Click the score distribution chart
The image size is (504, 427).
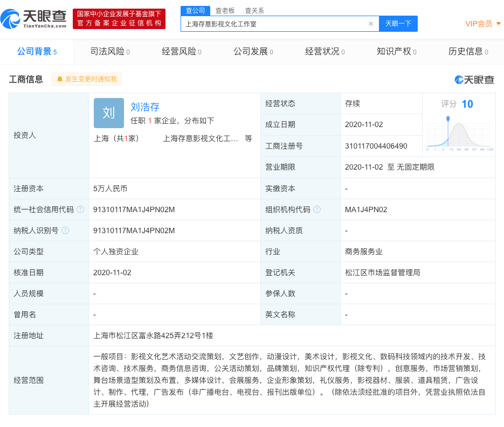460,134
